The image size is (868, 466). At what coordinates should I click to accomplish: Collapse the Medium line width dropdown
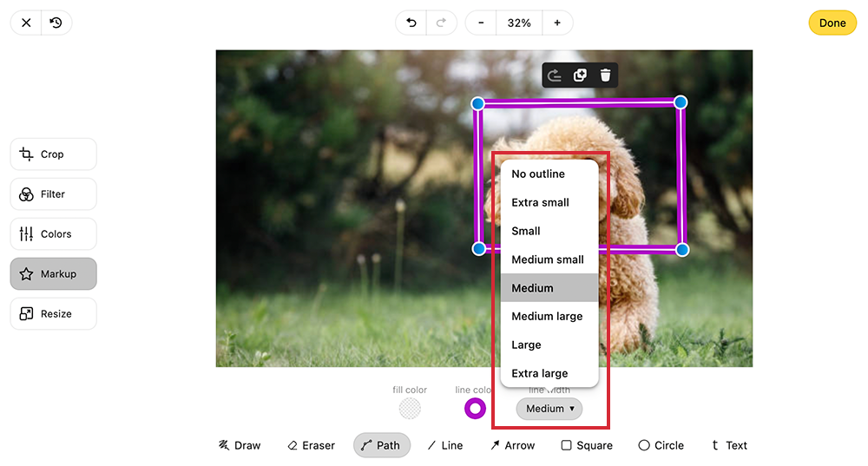(549, 409)
